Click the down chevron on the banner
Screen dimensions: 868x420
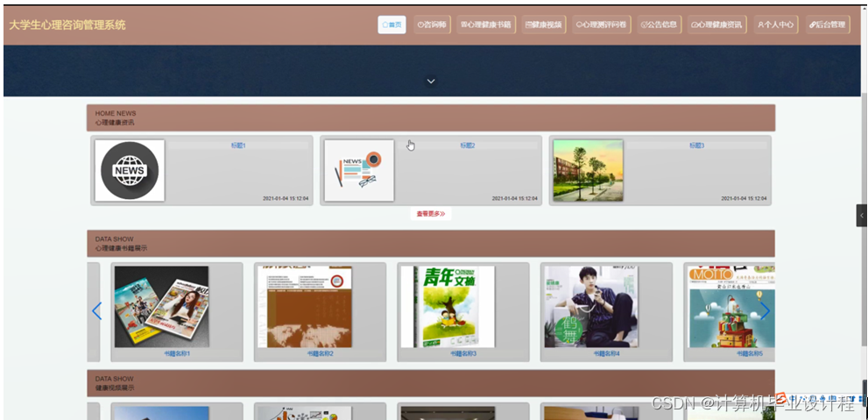point(431,82)
